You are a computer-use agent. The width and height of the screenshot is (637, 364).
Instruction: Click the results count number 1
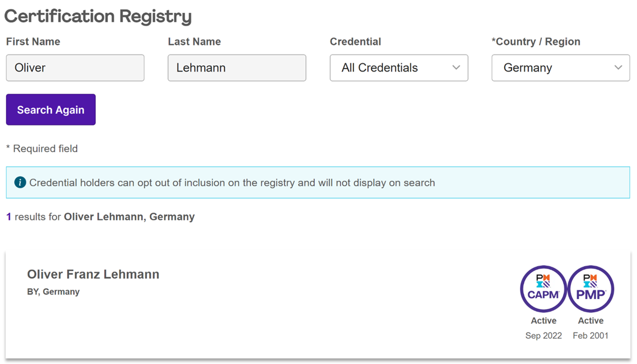click(x=9, y=217)
